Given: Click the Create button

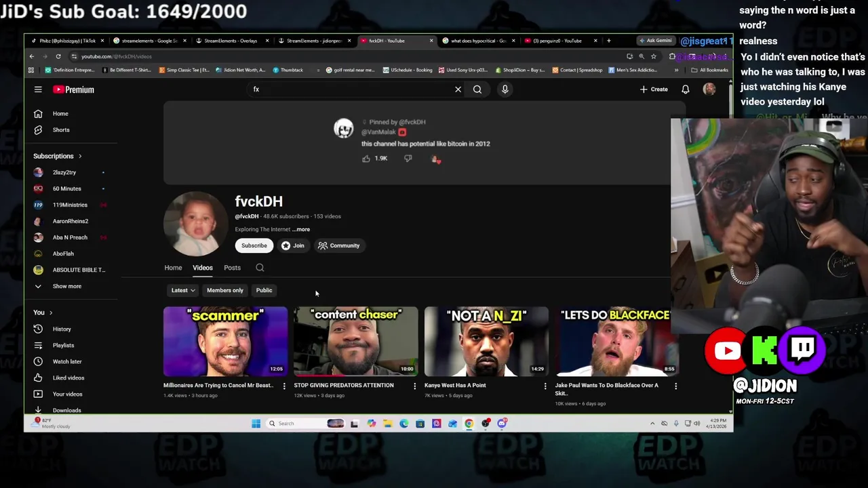Looking at the screenshot, I should [x=654, y=89].
